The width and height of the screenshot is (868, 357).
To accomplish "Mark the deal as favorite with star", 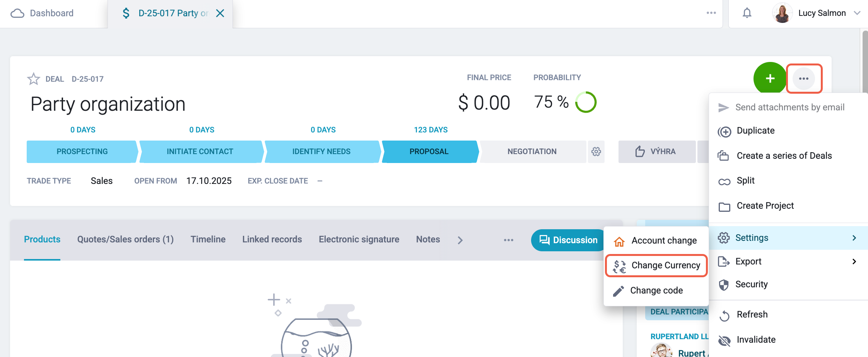I will pyautogui.click(x=34, y=79).
